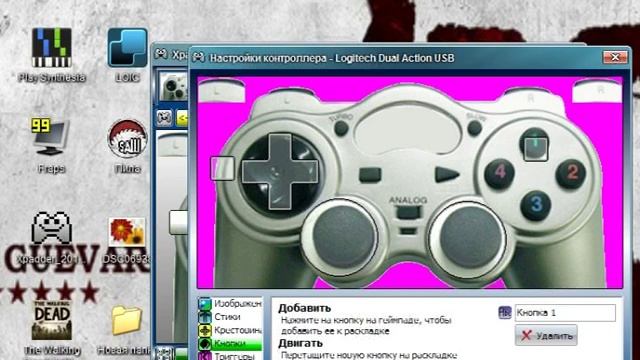Screen dimensions: 640x360
Task: Click the controller thumbnail in the rear Xpadder window
Action: pyautogui.click(x=173, y=87)
